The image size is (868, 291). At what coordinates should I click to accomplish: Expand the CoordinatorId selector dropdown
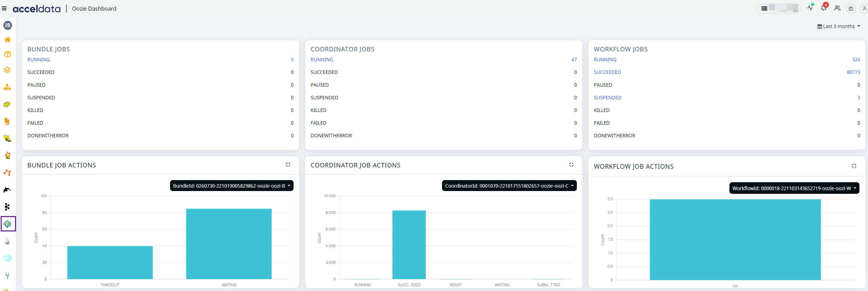509,186
